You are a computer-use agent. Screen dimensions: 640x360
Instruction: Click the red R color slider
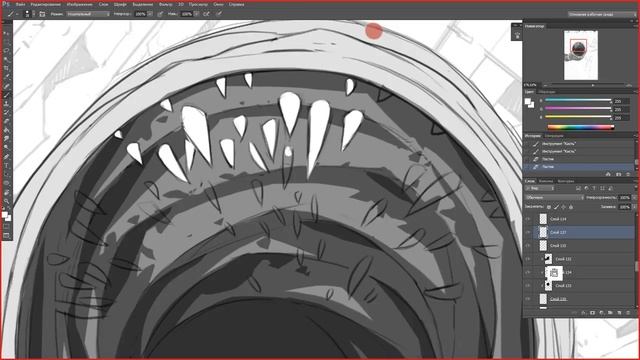click(578, 100)
